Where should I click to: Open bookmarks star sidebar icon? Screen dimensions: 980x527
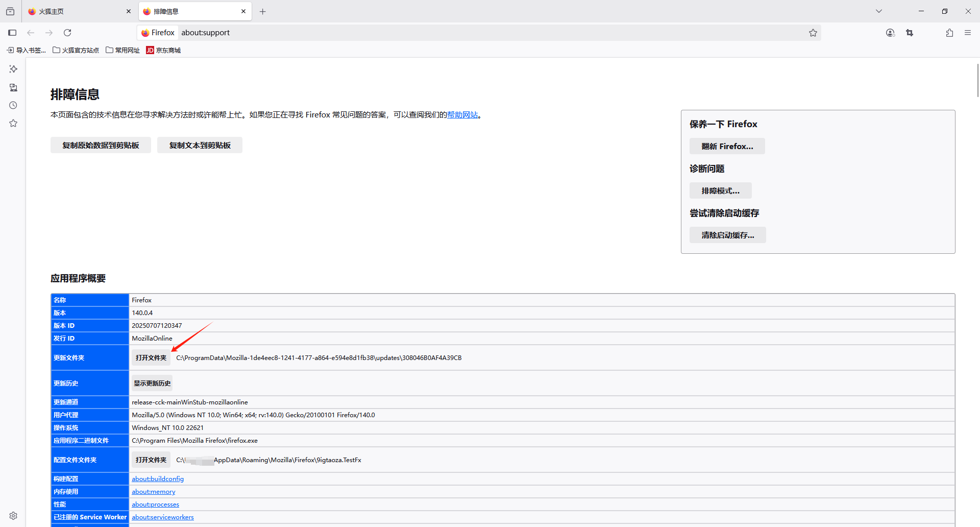click(x=13, y=124)
